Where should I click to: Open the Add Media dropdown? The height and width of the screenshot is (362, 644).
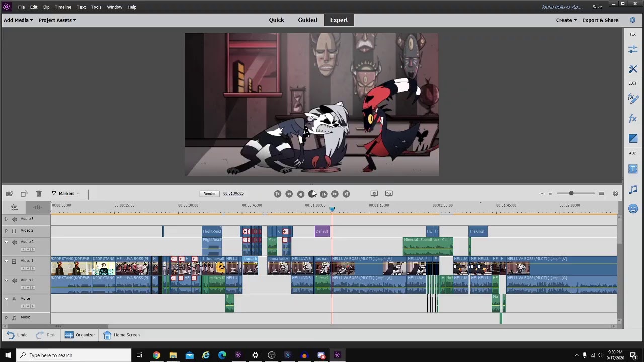(18, 20)
